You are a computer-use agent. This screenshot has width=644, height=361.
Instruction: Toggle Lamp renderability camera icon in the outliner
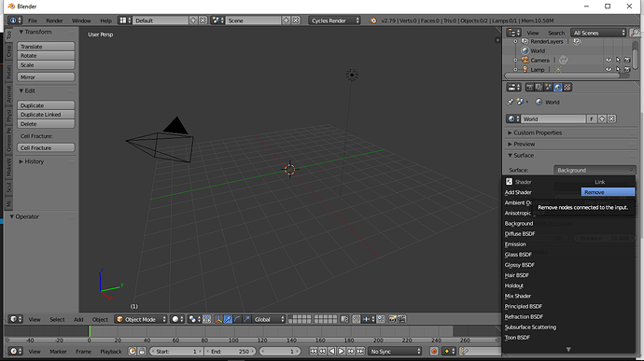point(627,69)
